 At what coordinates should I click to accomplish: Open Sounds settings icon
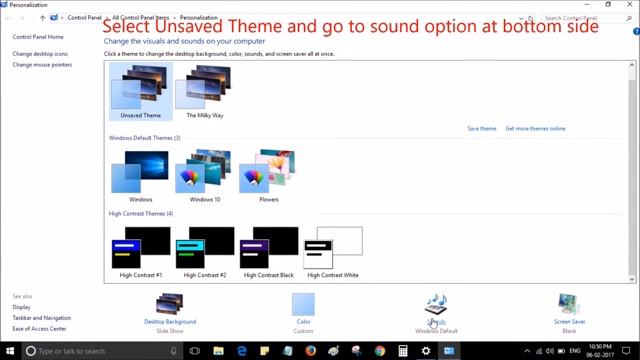click(x=436, y=304)
